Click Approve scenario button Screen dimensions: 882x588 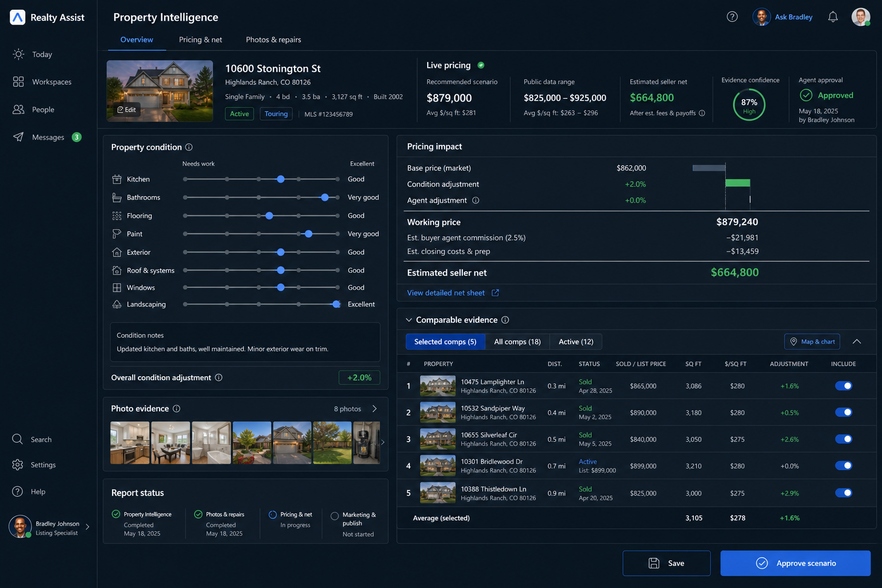[x=795, y=563]
